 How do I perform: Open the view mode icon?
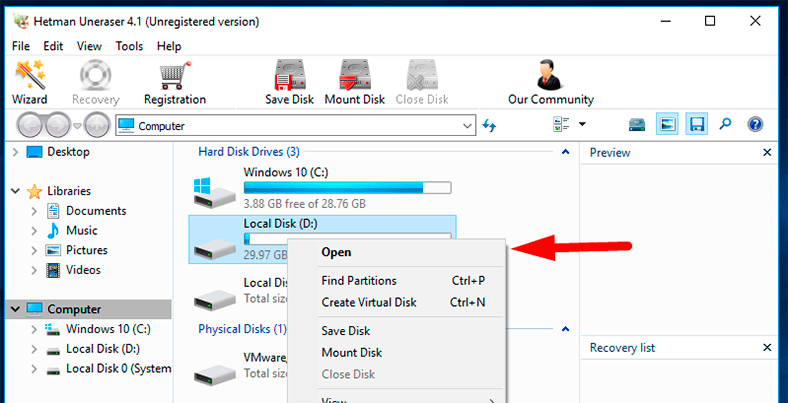560,125
